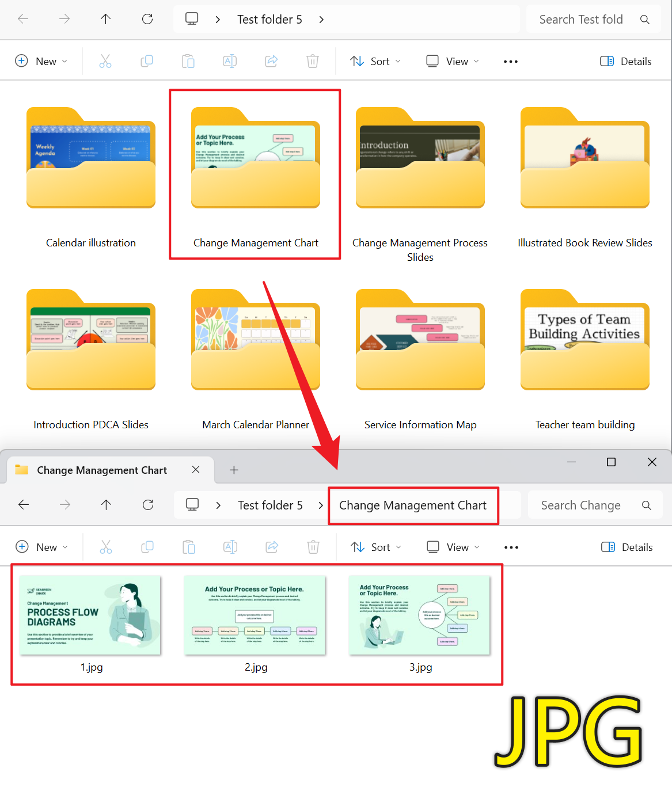672x795 pixels.
Task: Select the Change Management Chart tab
Action: pyautogui.click(x=101, y=470)
